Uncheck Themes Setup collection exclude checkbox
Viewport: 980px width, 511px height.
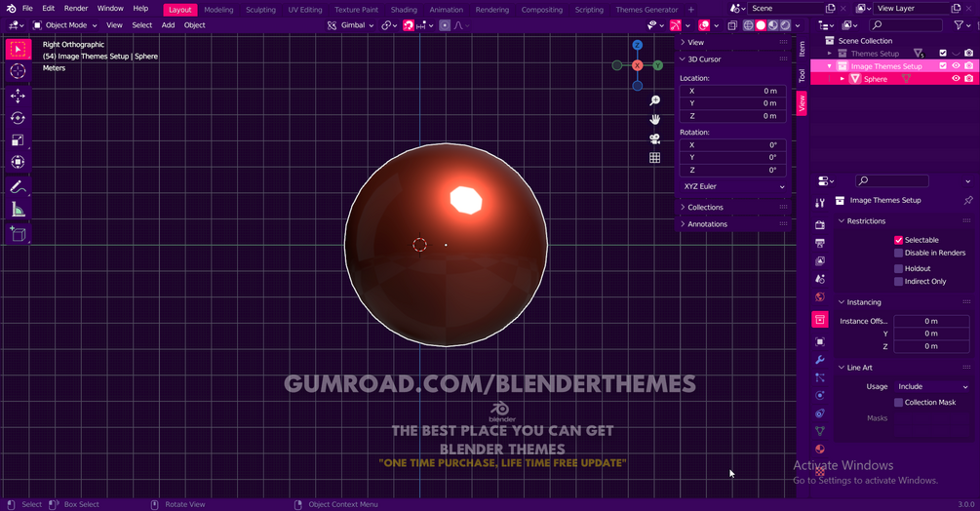[x=943, y=54]
